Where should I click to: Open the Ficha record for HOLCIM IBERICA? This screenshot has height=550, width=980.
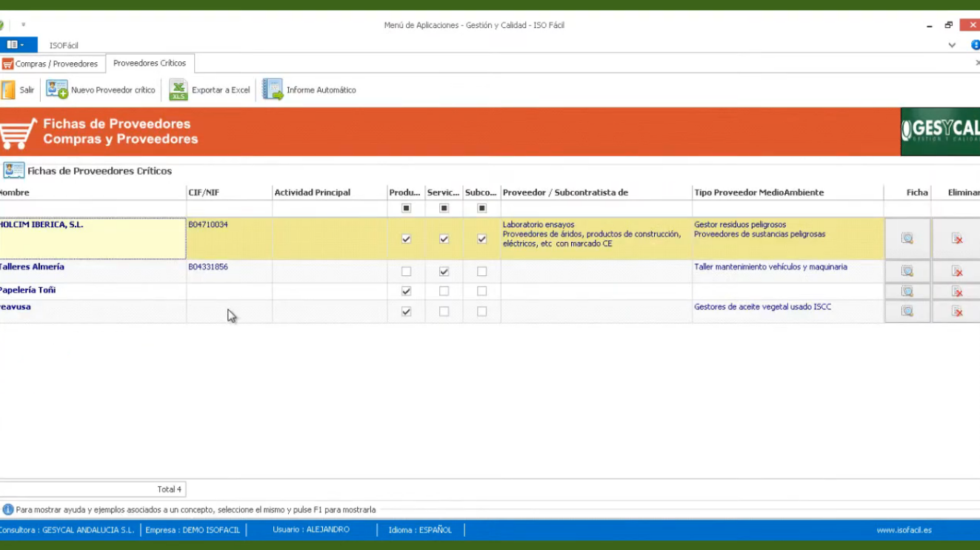click(x=907, y=238)
